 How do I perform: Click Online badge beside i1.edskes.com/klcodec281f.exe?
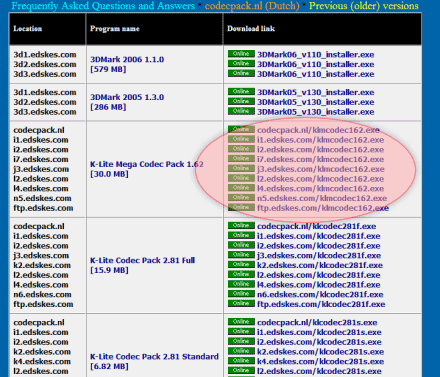(x=241, y=235)
